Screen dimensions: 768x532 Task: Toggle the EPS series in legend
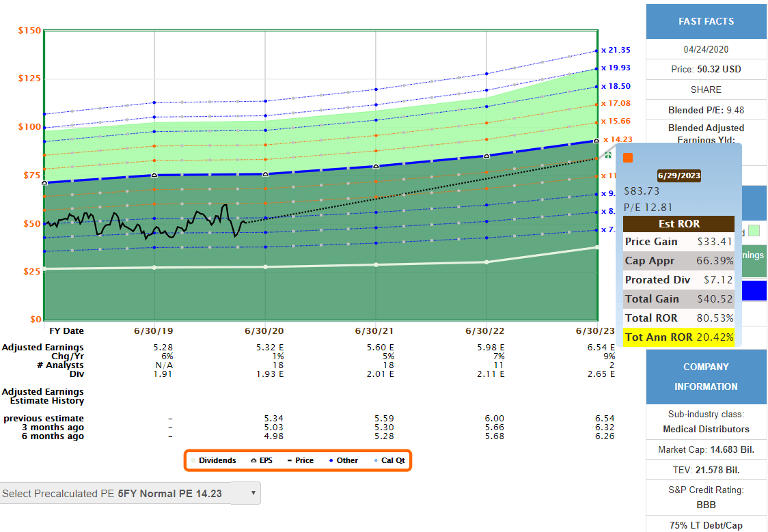pyautogui.click(x=261, y=460)
